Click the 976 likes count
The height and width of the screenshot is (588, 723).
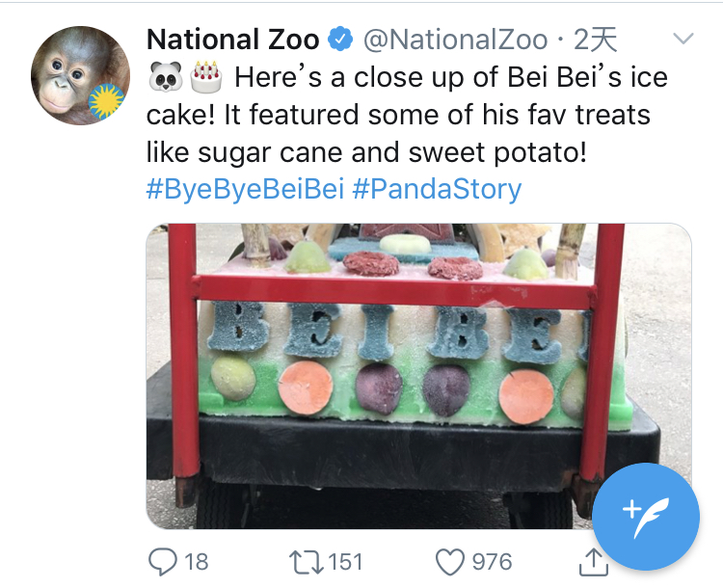click(x=492, y=561)
